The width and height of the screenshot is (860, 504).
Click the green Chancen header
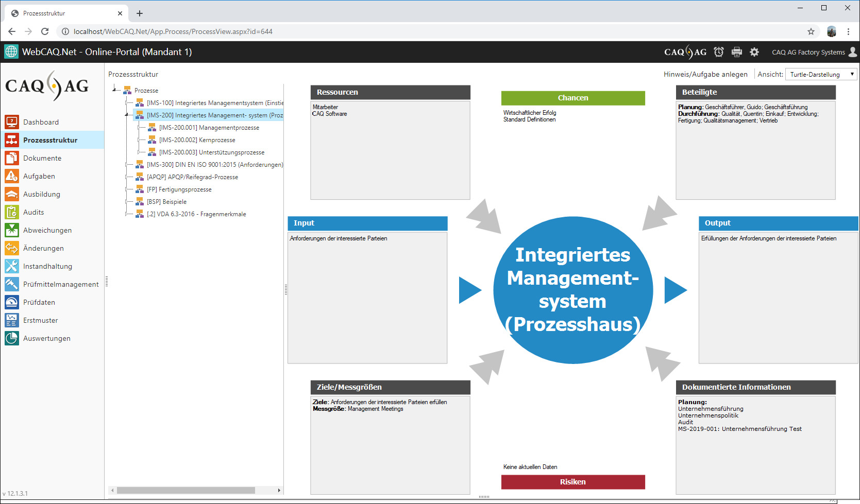[x=572, y=98]
